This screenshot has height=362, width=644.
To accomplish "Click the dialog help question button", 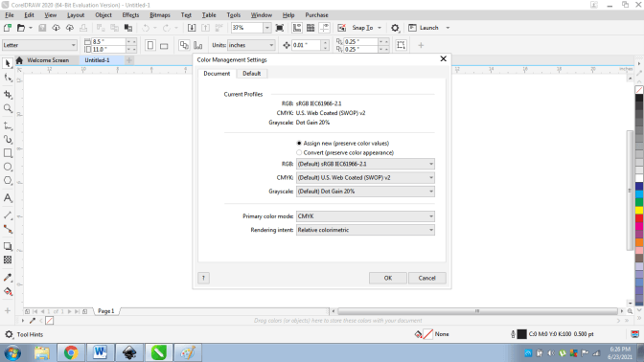I will click(203, 278).
